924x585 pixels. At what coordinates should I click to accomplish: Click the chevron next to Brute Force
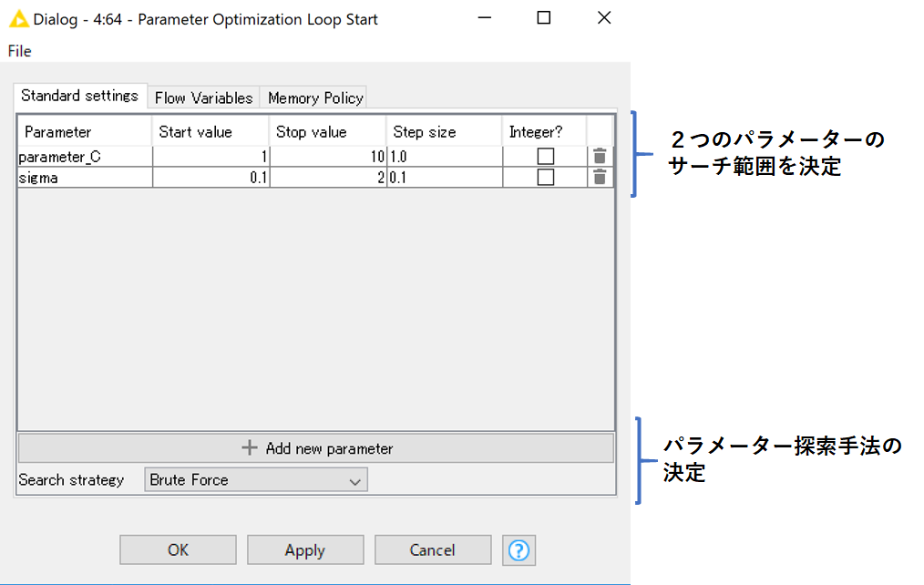click(x=355, y=479)
